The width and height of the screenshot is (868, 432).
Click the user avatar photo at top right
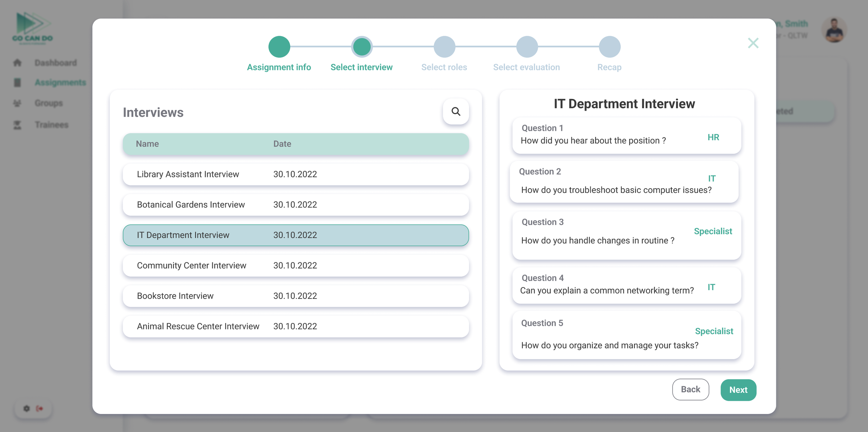pos(834,30)
